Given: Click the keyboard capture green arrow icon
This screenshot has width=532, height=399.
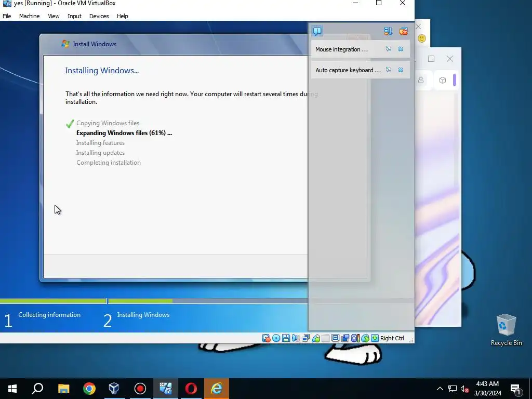Looking at the screenshot, I should coord(375,338).
